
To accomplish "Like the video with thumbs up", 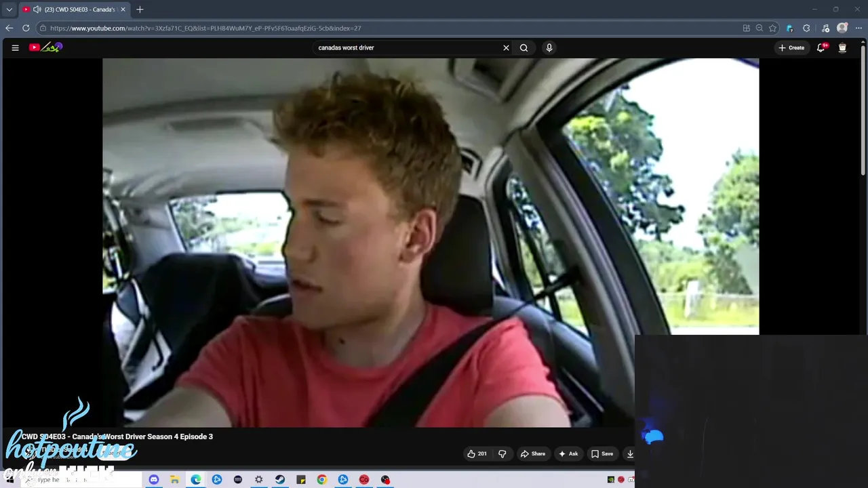I will (477, 453).
